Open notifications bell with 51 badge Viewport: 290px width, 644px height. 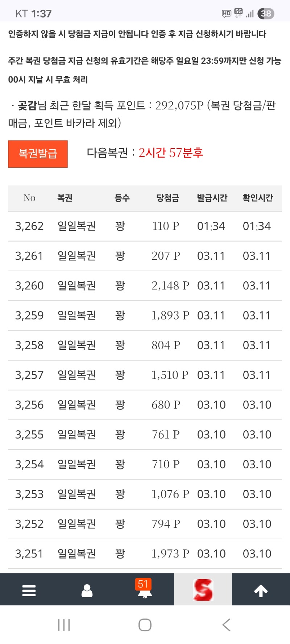coord(145,590)
